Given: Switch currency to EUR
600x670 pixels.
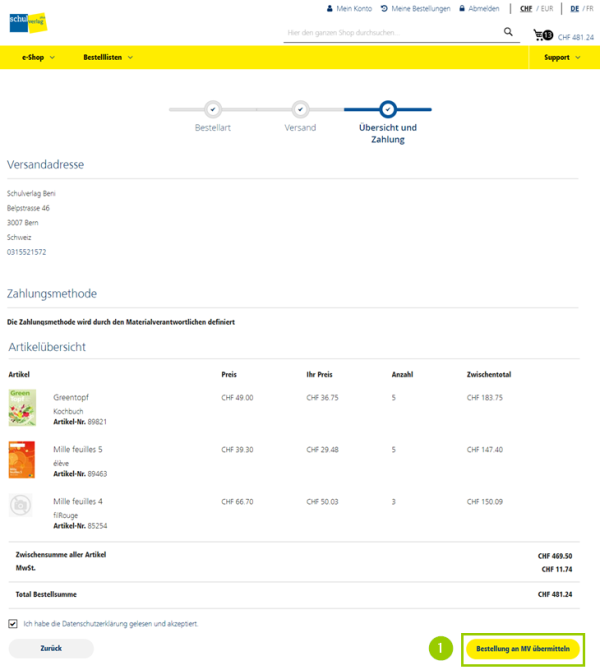Looking at the screenshot, I should point(547,8).
